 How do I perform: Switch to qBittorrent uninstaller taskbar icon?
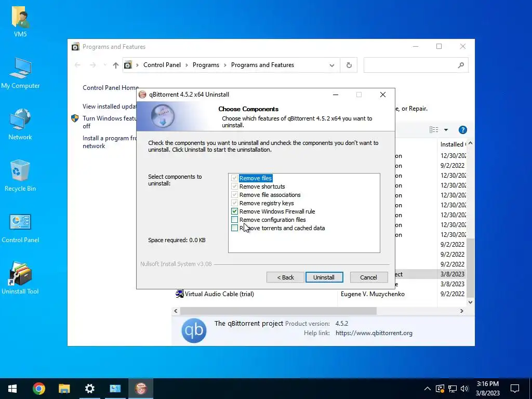click(140, 389)
